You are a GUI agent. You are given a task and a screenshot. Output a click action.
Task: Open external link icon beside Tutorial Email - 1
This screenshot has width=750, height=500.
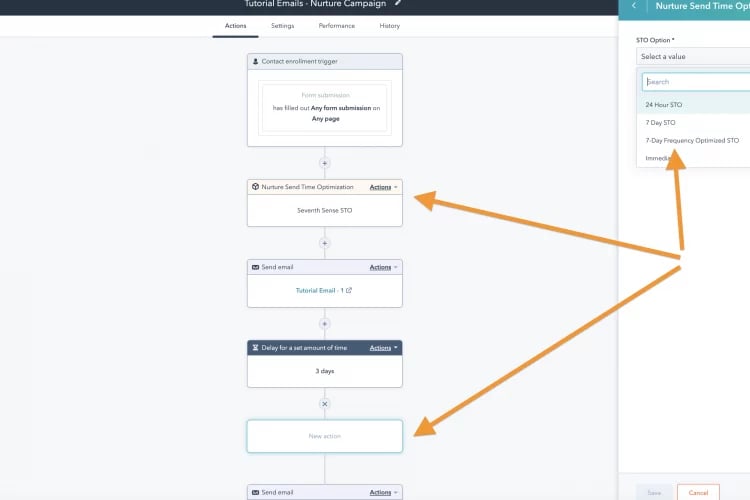349,290
